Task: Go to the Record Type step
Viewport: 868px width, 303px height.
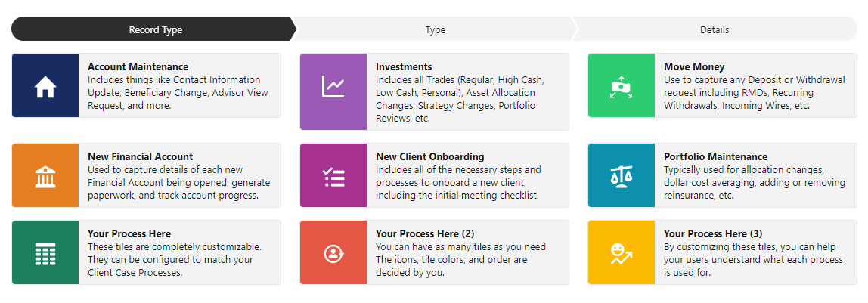Action: 155,30
